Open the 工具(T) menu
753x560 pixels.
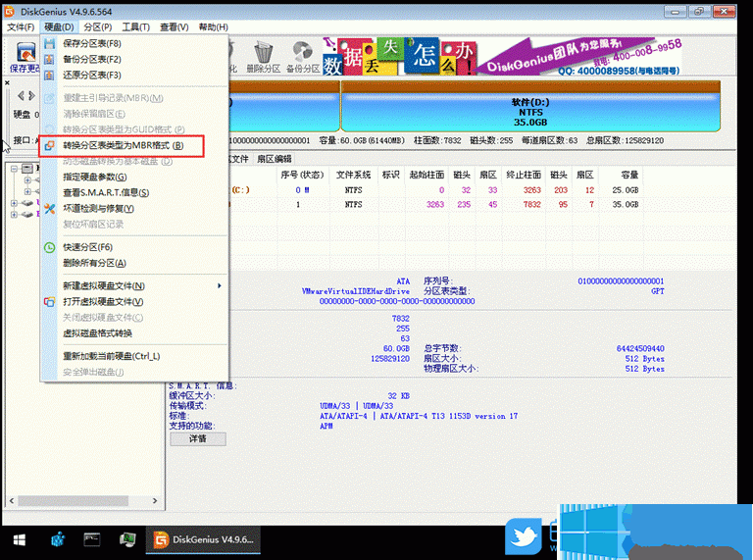click(x=135, y=27)
